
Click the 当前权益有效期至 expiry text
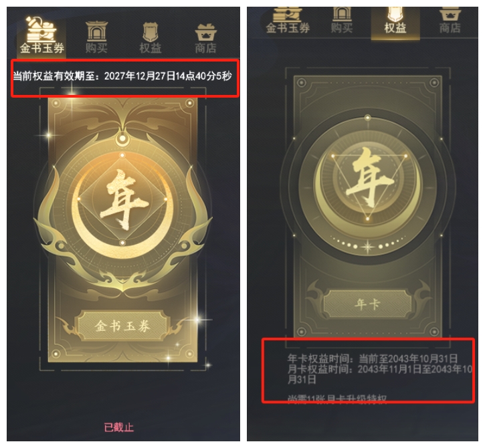122,76
